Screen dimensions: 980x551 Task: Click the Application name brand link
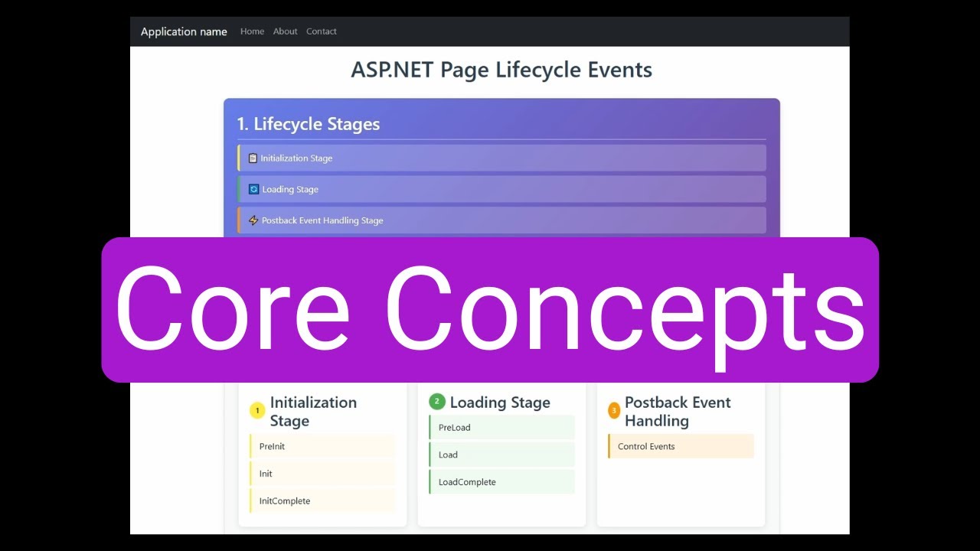(x=184, y=31)
